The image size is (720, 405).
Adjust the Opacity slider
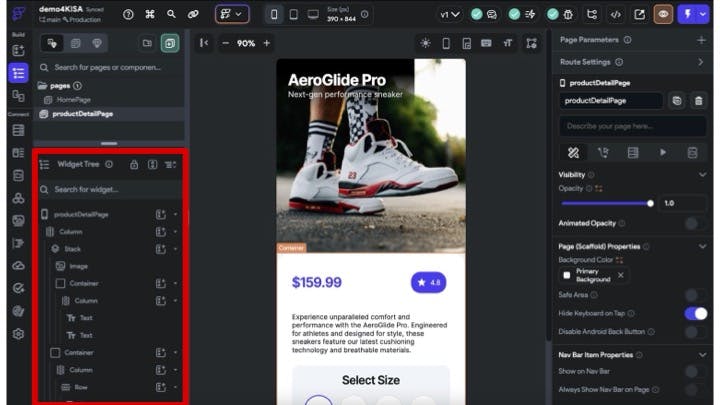point(607,203)
